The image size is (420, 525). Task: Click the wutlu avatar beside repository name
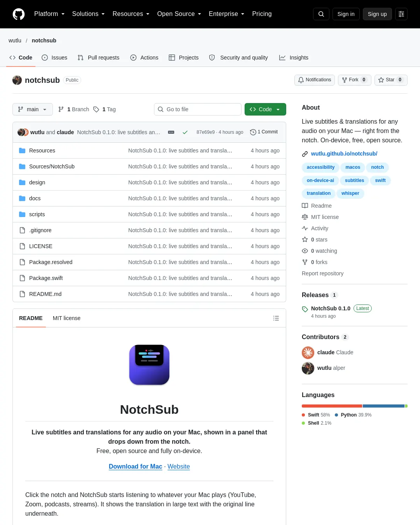(17, 80)
